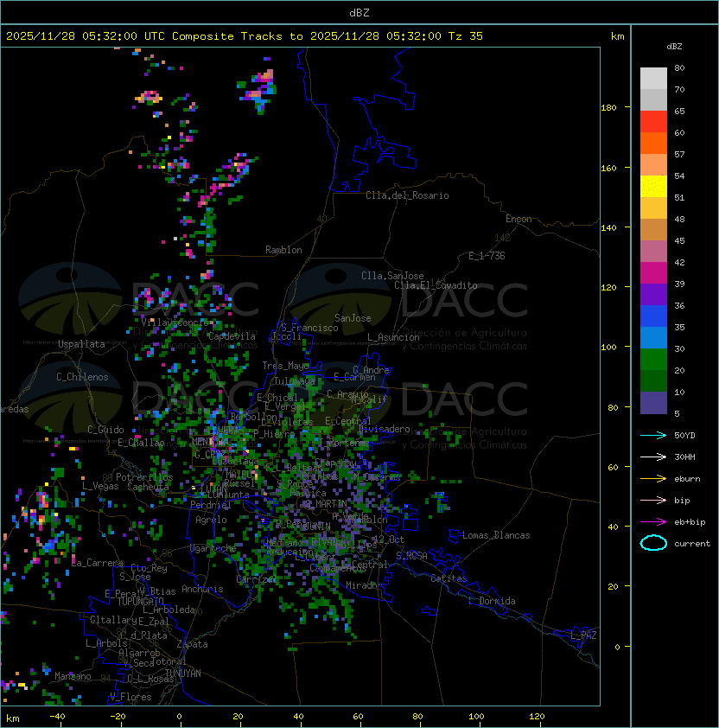Select the red legend swatch
Image resolution: width=719 pixels, height=728 pixels.
click(653, 122)
